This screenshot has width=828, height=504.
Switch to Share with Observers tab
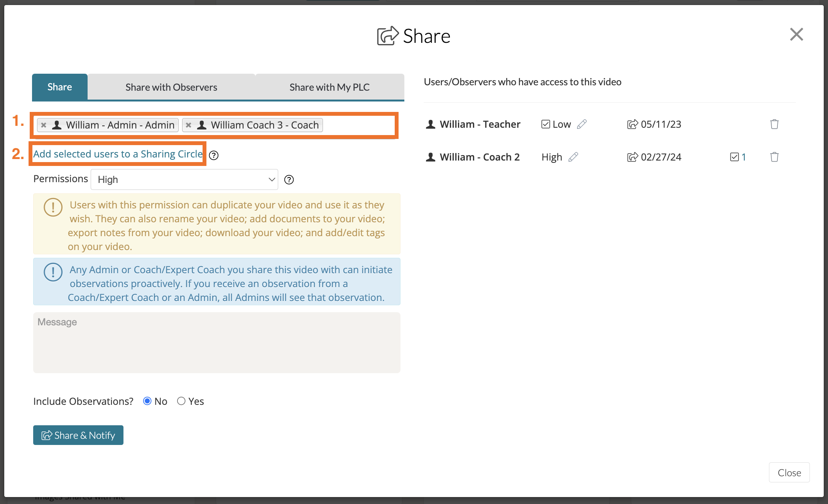pos(171,87)
